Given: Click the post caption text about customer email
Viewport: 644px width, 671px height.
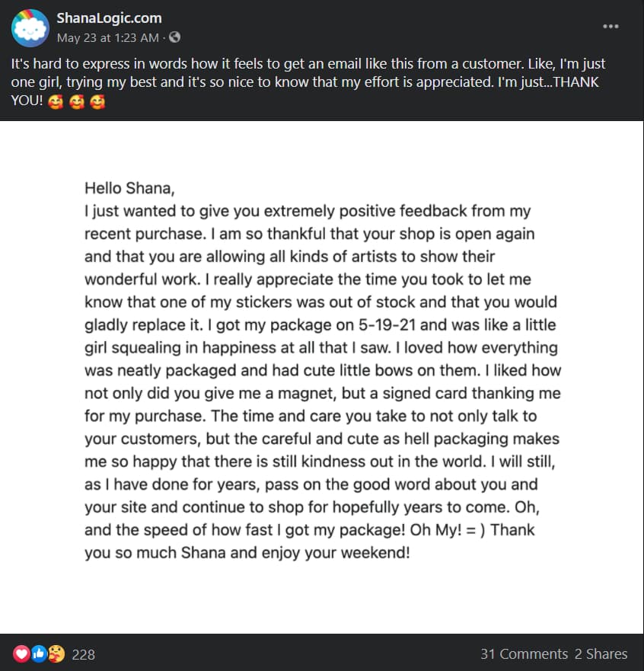Looking at the screenshot, I should (308, 81).
